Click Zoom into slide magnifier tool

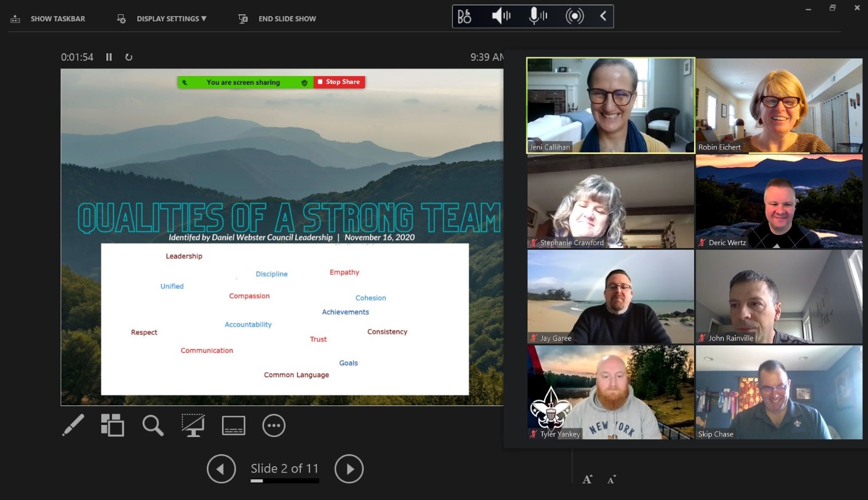(x=153, y=426)
